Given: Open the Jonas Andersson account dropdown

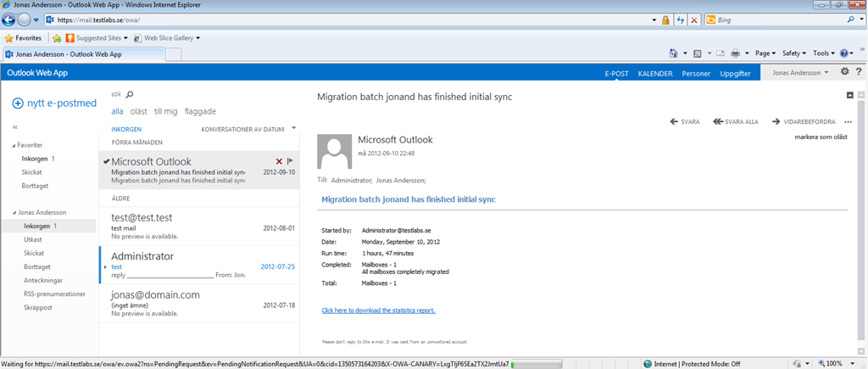Looking at the screenshot, I should point(800,73).
